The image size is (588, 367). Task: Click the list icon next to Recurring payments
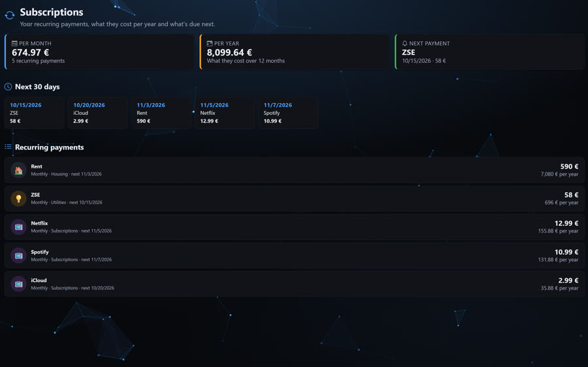pos(8,147)
